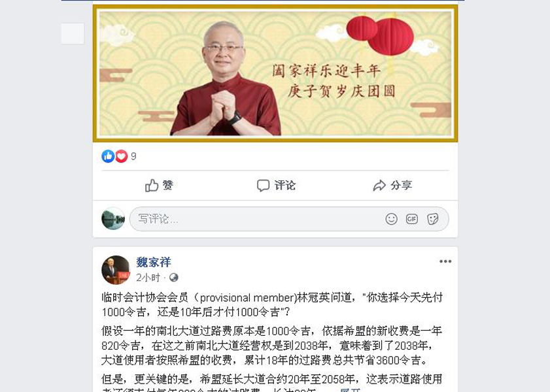The height and width of the screenshot is (392, 550).
Task: Click the 分享 (Share) arrow button
Action: pos(392,186)
